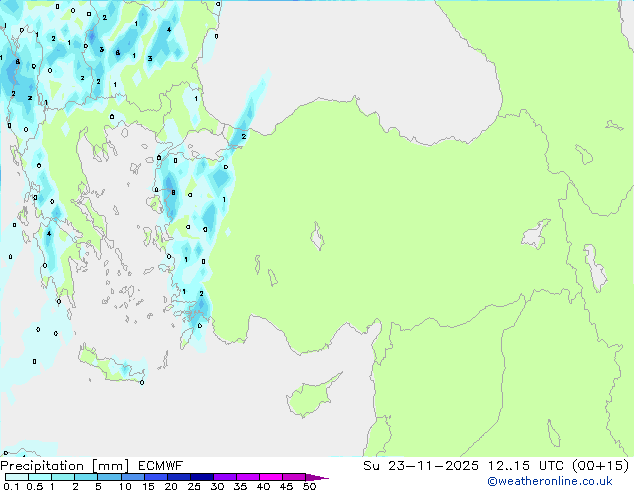
Task: Select the 15–20 mm legend swatch
Action: 155,477
